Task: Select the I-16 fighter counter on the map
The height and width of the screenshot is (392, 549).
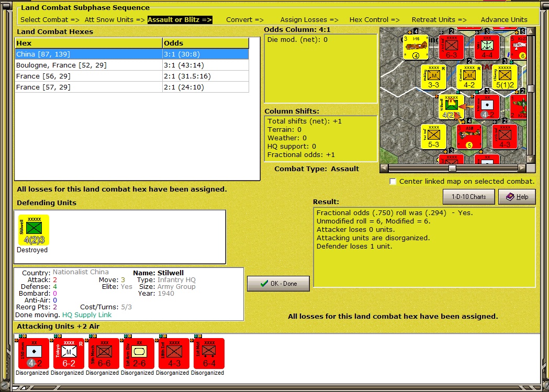Action: [416, 47]
